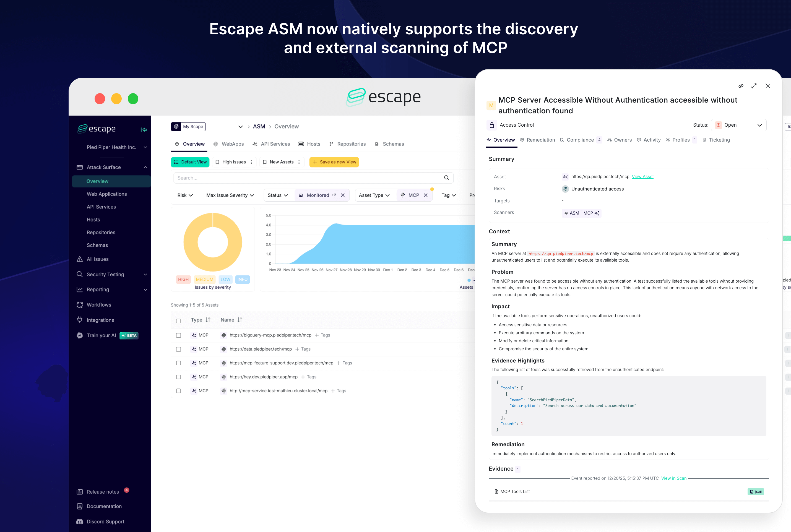Check the bigquery-mcp.piedpiper.tech asset row
This screenshot has height=532, width=791.
point(178,335)
